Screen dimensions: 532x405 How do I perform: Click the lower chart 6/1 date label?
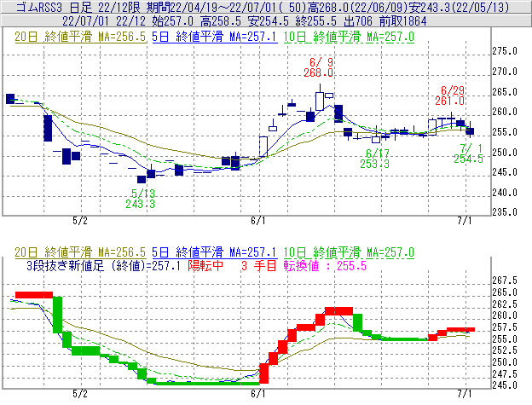[x=258, y=394]
